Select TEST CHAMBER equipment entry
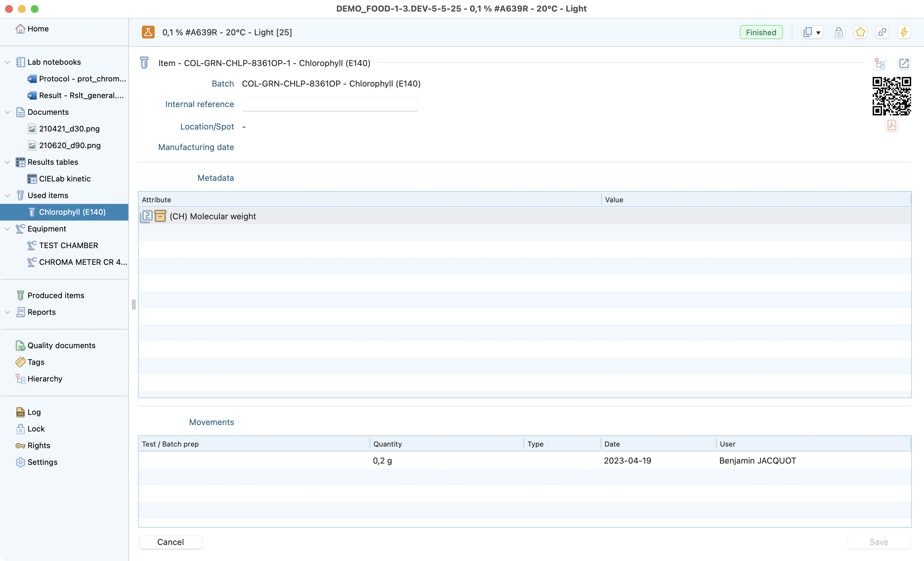Image resolution: width=924 pixels, height=561 pixels. tap(68, 246)
